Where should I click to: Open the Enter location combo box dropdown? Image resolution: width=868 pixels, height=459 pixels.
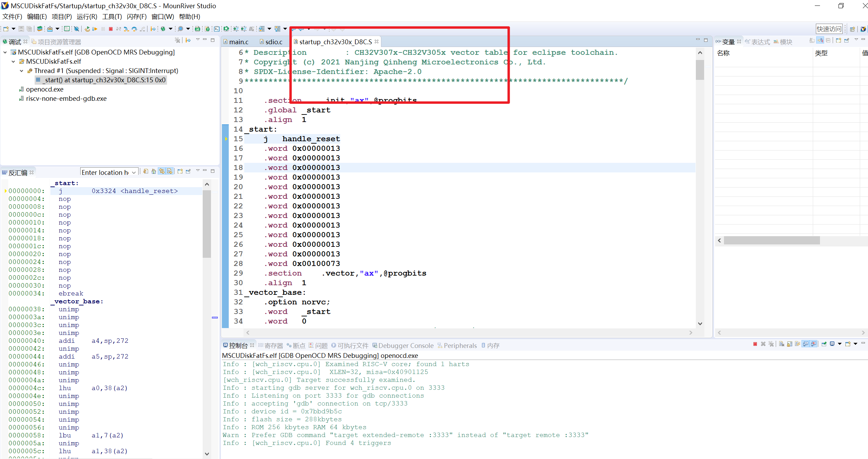[x=134, y=172]
